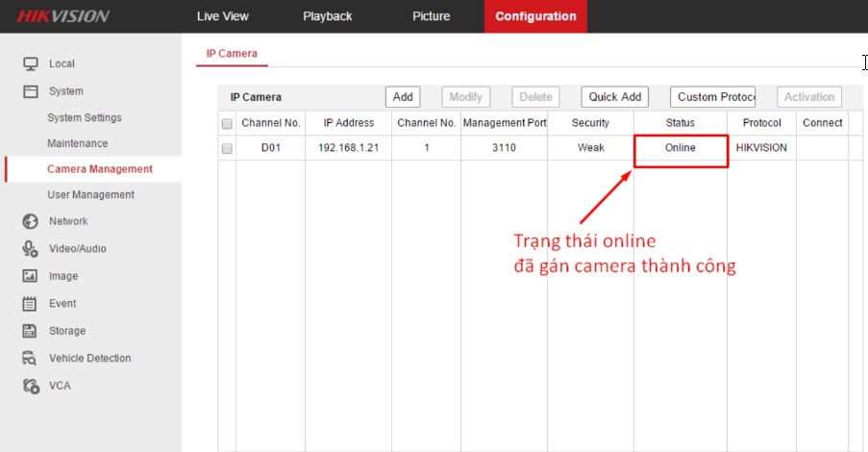Viewport: 868px width, 452px height.
Task: Click the Event calendar icon
Action: coord(30,304)
